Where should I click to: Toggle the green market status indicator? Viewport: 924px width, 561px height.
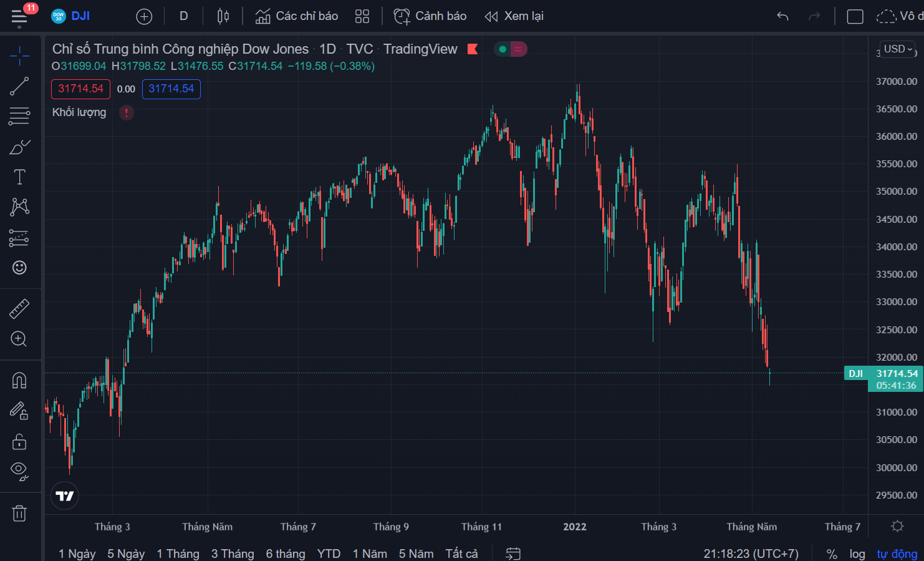pos(502,49)
